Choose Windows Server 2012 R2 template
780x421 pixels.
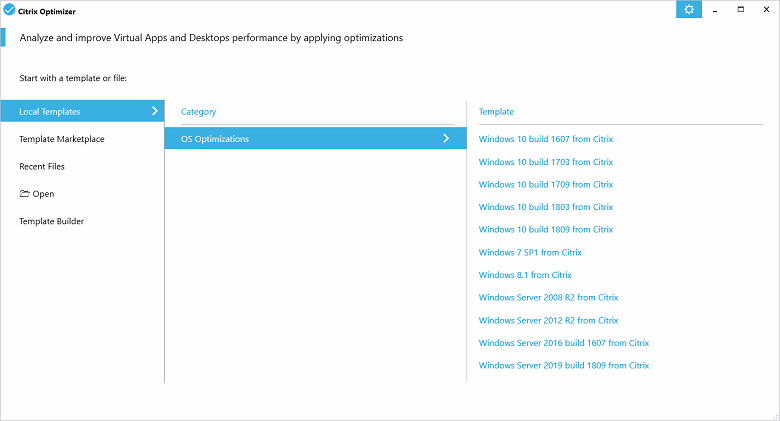[548, 320]
